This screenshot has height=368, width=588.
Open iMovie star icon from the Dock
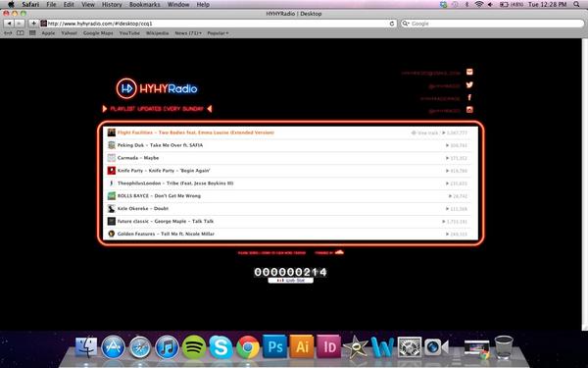(356, 346)
